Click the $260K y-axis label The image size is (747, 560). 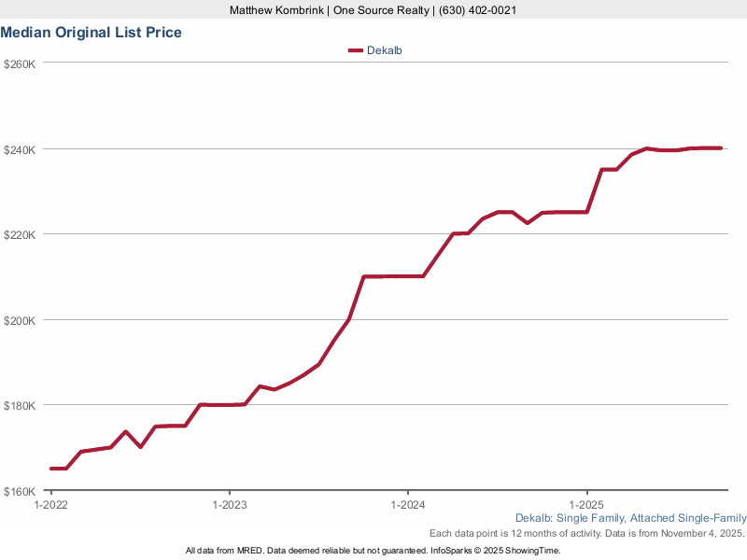(x=20, y=63)
